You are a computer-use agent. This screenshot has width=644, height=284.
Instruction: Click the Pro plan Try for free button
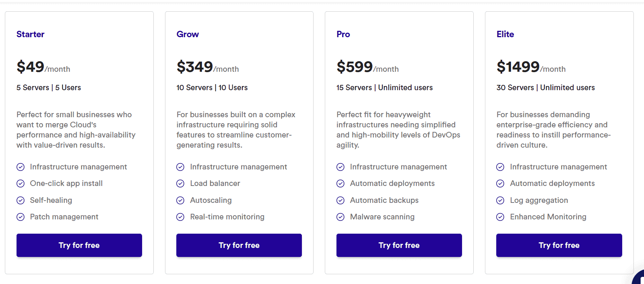coord(399,245)
